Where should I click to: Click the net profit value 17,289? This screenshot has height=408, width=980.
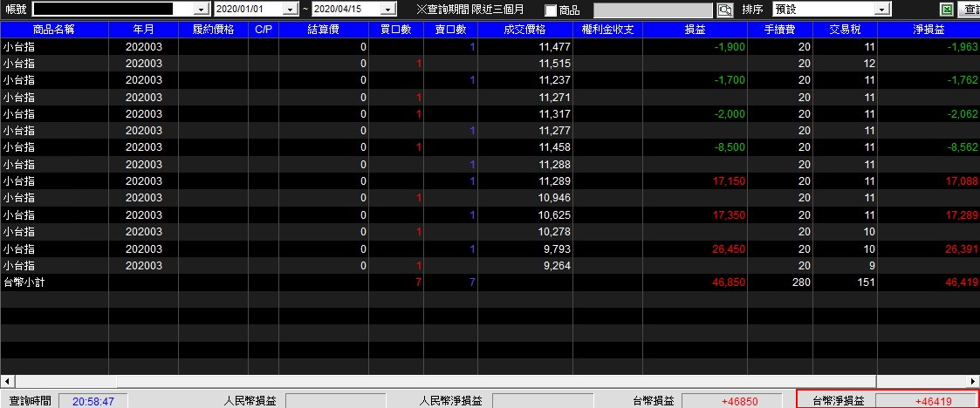963,215
